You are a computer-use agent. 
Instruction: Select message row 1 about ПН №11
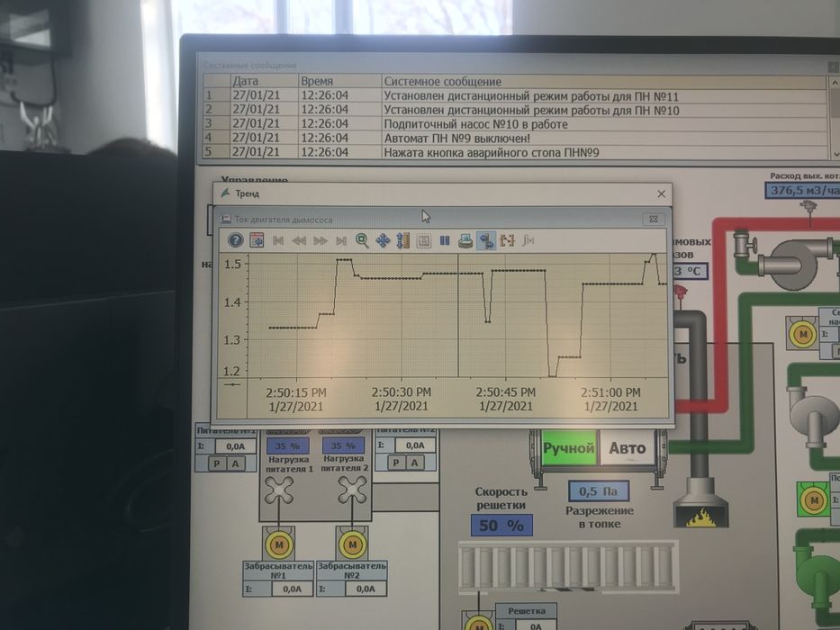[x=514, y=96]
